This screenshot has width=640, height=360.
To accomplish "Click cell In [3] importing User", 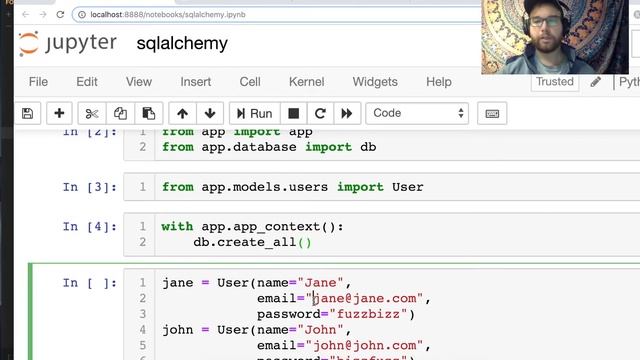I will pyautogui.click(x=382, y=187).
